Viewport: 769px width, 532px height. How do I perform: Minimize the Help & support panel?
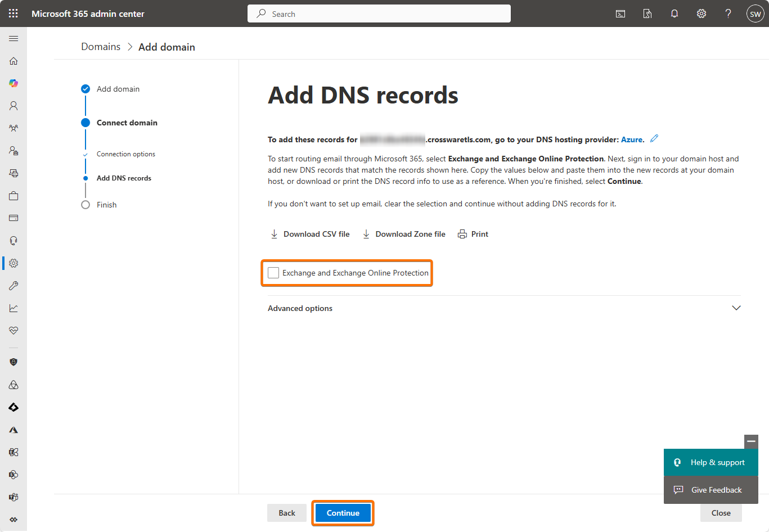click(751, 441)
